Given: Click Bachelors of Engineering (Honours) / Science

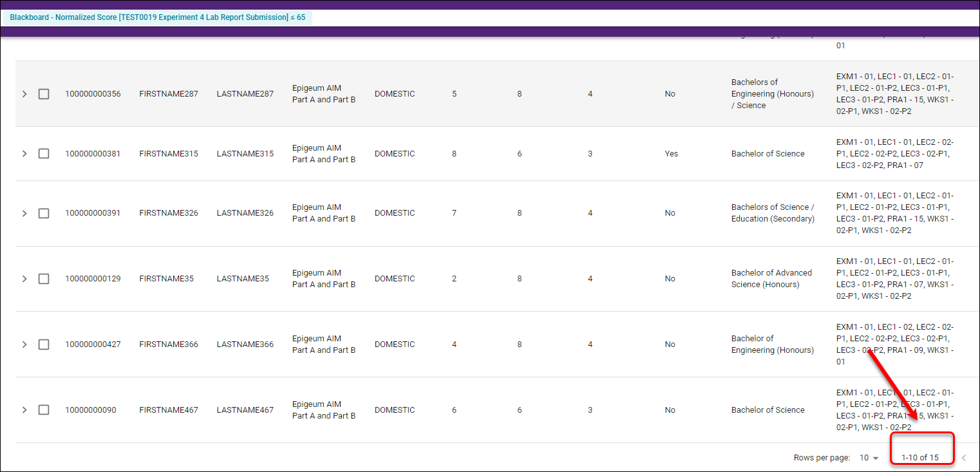Looking at the screenshot, I should [772, 94].
